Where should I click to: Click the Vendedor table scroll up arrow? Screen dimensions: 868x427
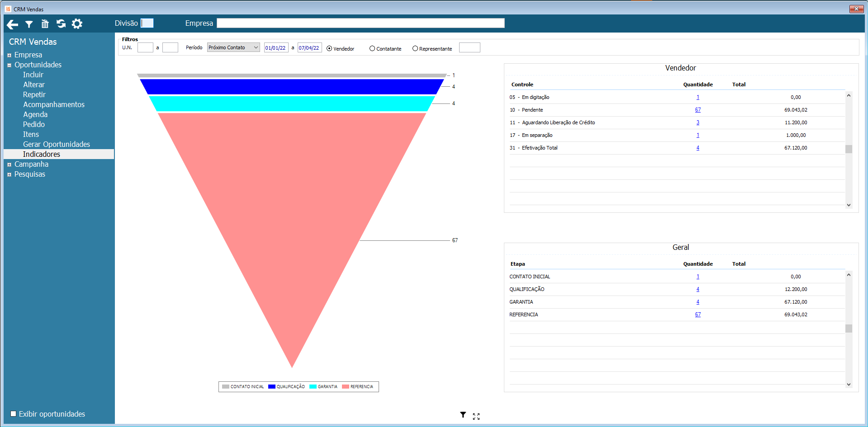[849, 95]
